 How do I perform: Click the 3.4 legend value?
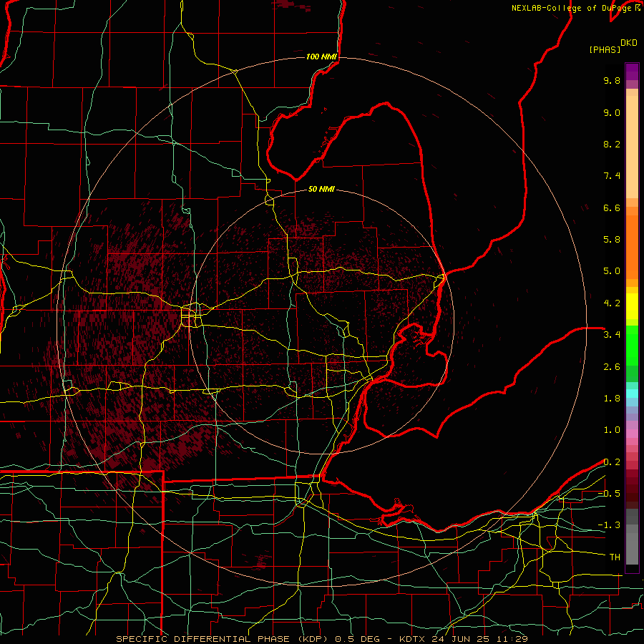pyautogui.click(x=612, y=335)
